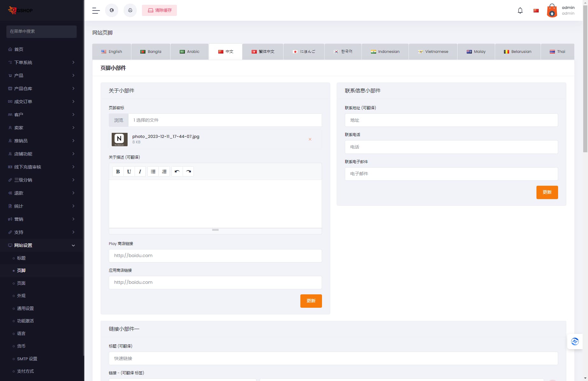Click the undo arrow in editor toolbar
588x381 pixels.
[177, 171]
